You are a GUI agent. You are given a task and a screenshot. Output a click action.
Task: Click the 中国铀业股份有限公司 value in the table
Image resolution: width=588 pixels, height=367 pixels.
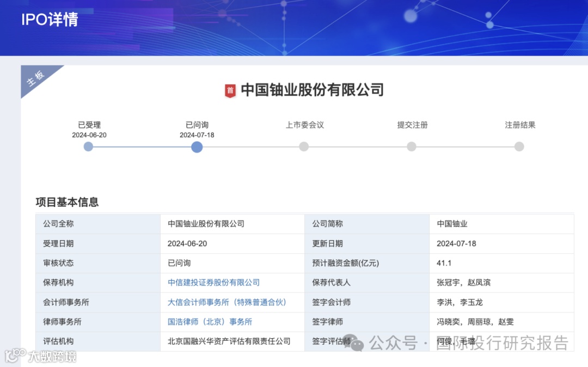(206, 224)
